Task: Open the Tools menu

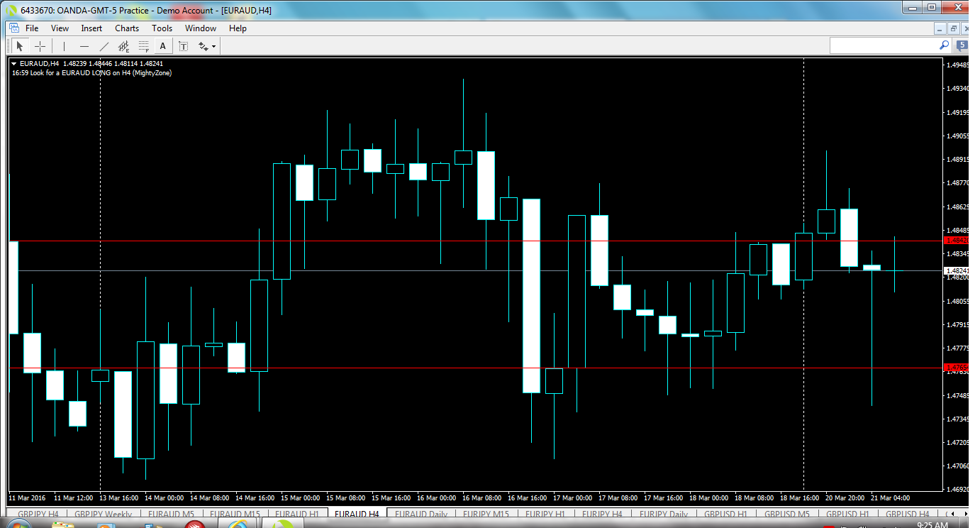Action: pyautogui.click(x=162, y=28)
